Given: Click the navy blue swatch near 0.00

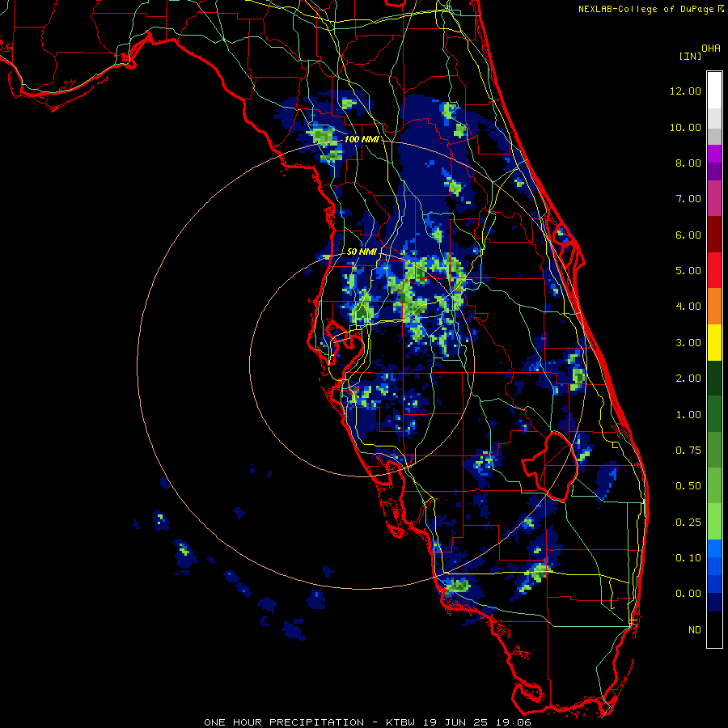Looking at the screenshot, I should tap(714, 603).
